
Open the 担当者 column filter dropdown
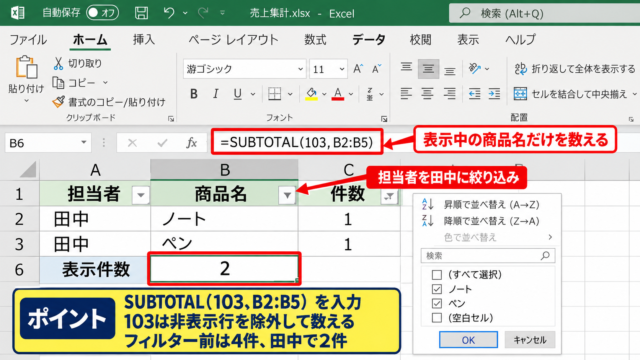[141, 195]
